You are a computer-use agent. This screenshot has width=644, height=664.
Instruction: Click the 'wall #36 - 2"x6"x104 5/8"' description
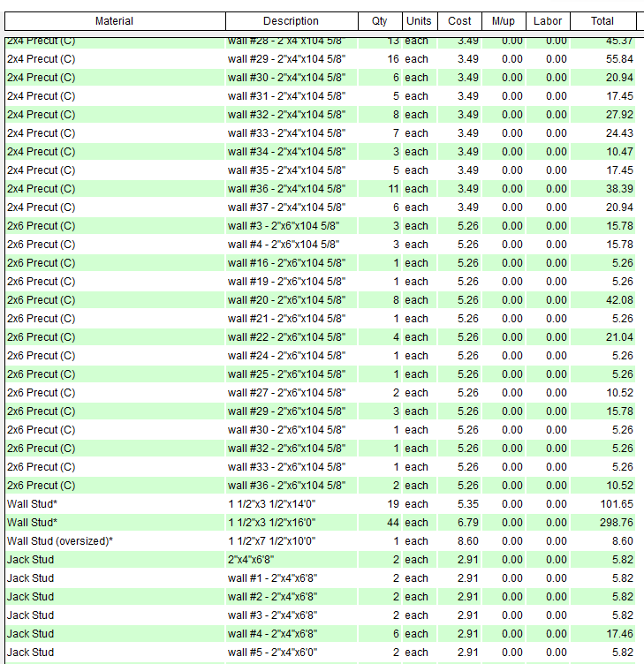pos(292,486)
